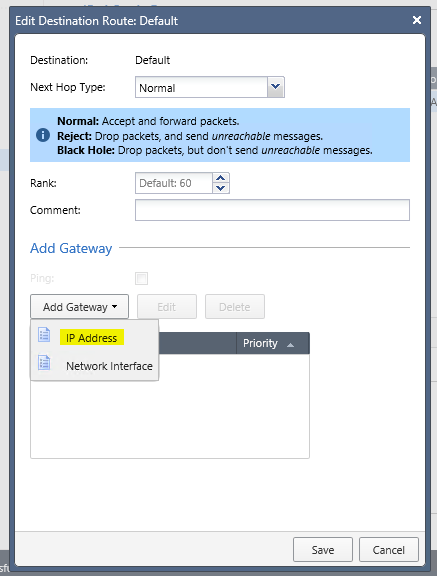This screenshot has height=576, width=437.
Task: Increase Rank with the up arrow
Action: tap(220, 178)
